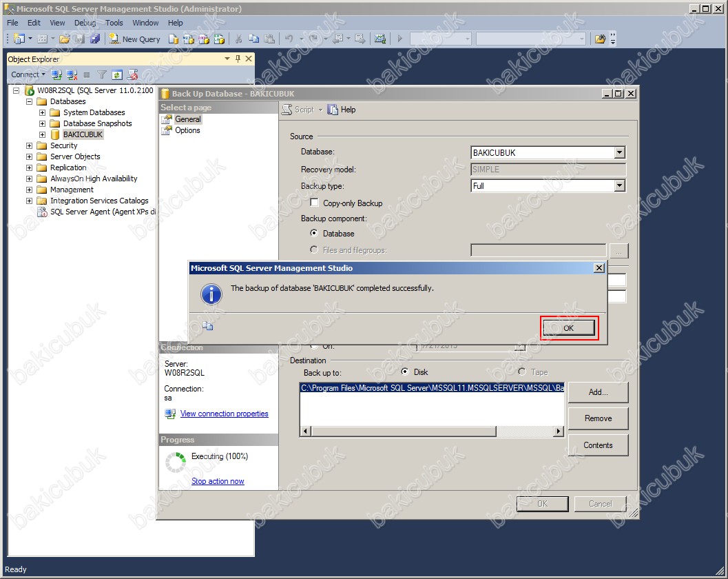This screenshot has width=728, height=579.
Task: Click the Remove destination button
Action: [598, 418]
